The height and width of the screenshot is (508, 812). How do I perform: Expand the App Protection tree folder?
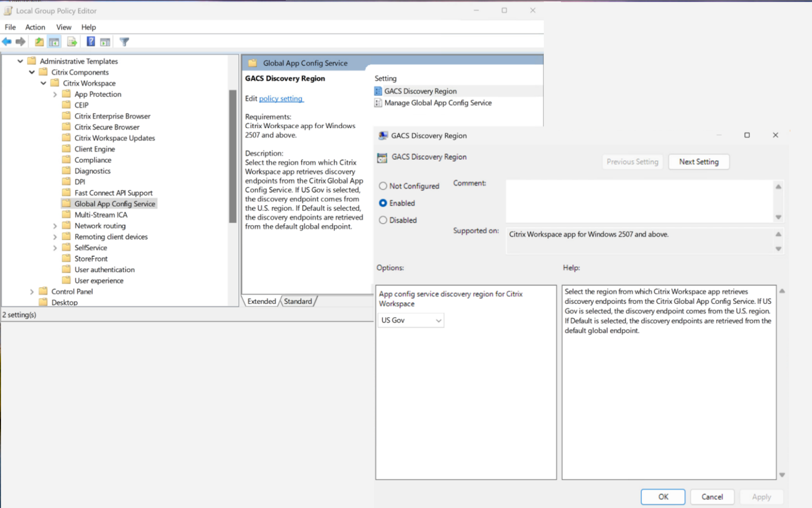(55, 94)
